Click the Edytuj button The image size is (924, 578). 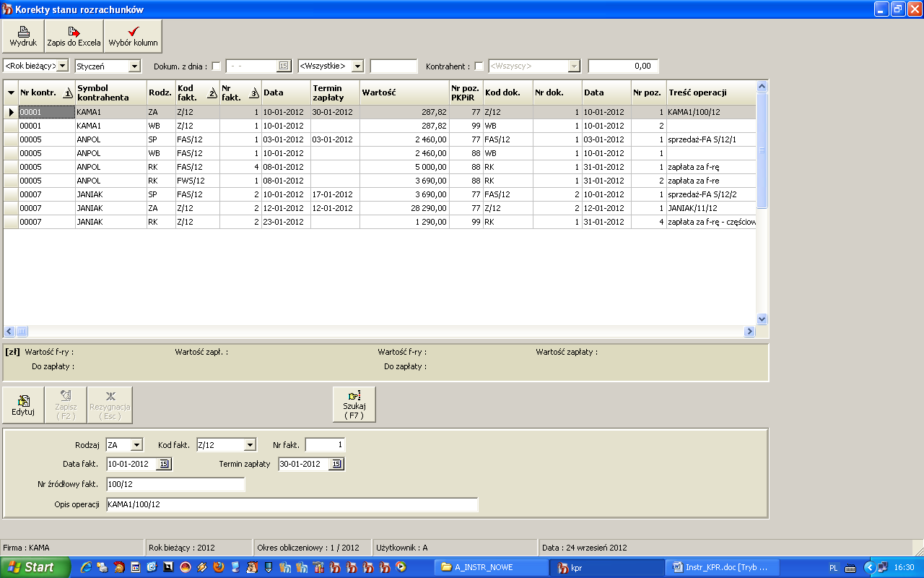coord(23,405)
